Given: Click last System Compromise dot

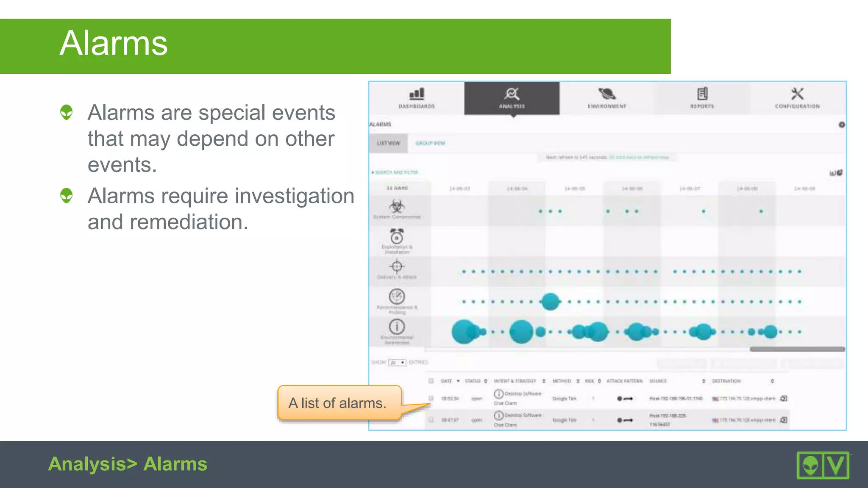Looking at the screenshot, I should point(761,211).
